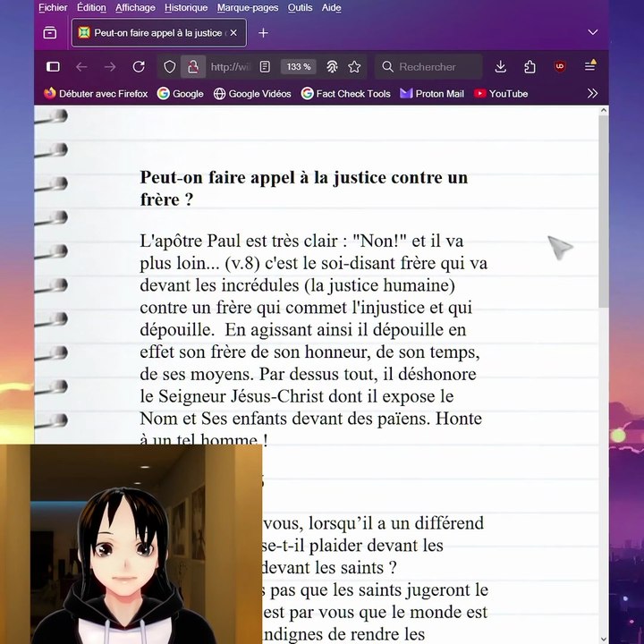644x644 pixels.
Task: Click the Rechercher search box
Action: point(428,66)
